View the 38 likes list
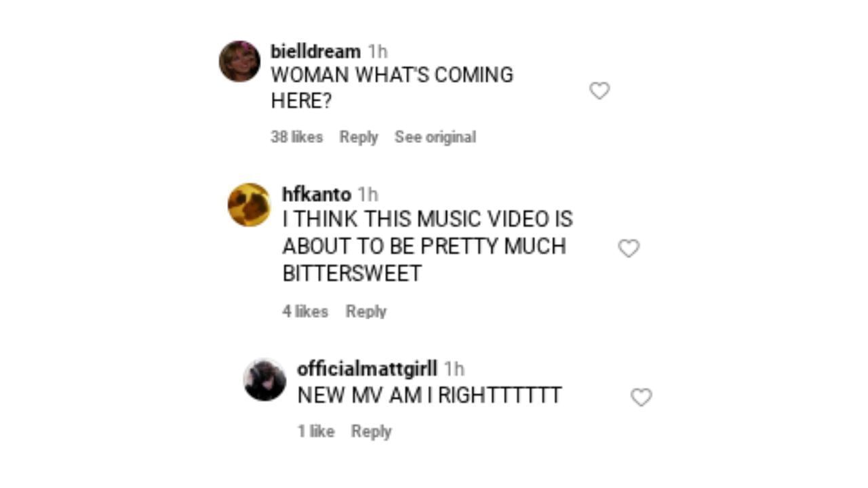The height and width of the screenshot is (488, 868). pos(296,137)
